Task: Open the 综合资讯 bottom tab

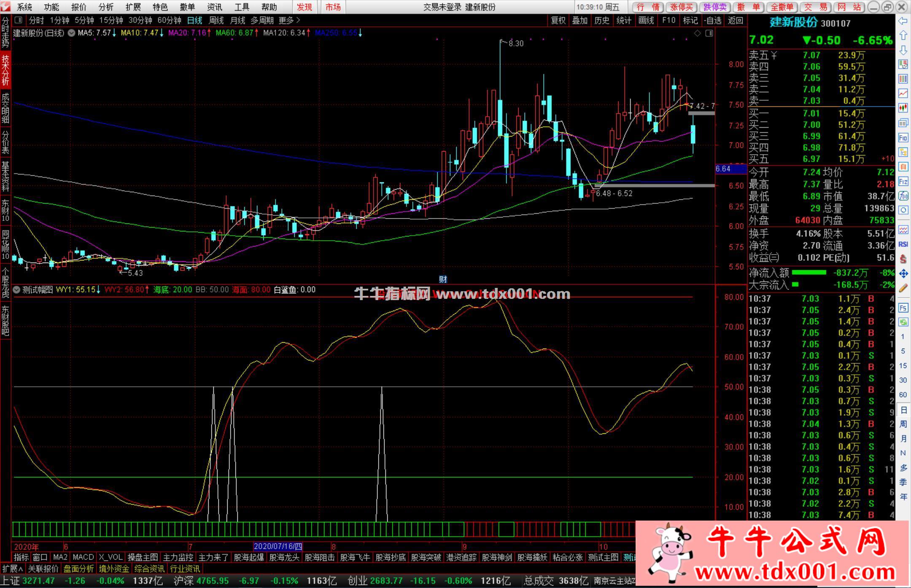Action: pos(149,569)
